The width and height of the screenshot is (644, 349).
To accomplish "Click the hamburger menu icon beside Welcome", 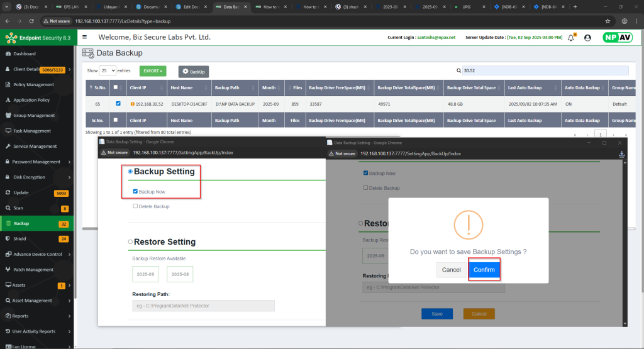I will click(84, 37).
